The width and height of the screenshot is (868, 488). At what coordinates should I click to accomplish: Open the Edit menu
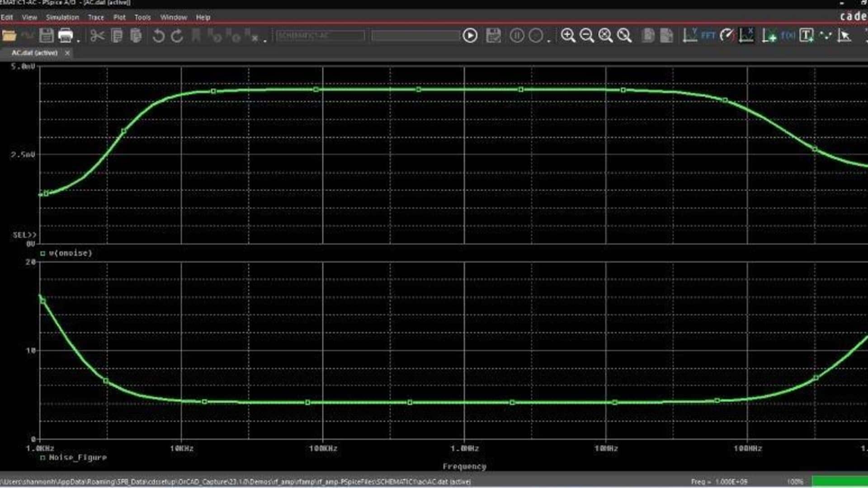(7, 17)
